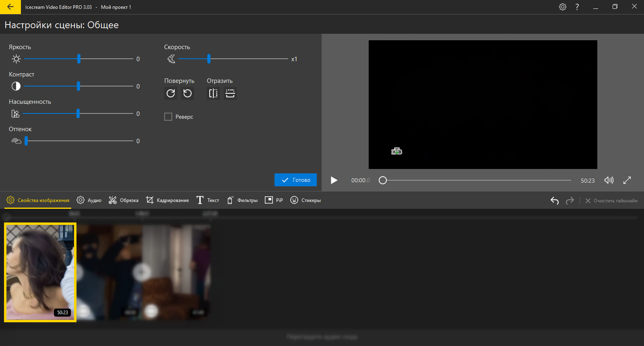Enable the Реверс checkbox
Viewport: 644px width, 346px height.
pyautogui.click(x=168, y=117)
